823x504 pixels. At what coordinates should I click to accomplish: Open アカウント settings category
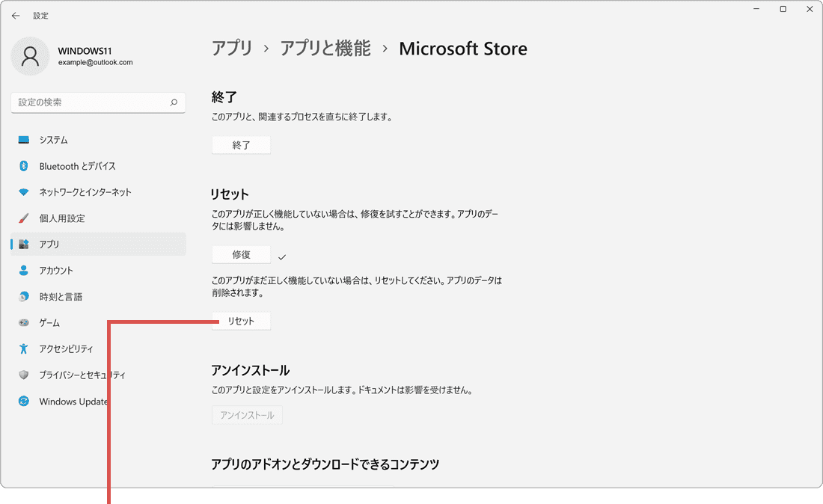[x=56, y=271]
